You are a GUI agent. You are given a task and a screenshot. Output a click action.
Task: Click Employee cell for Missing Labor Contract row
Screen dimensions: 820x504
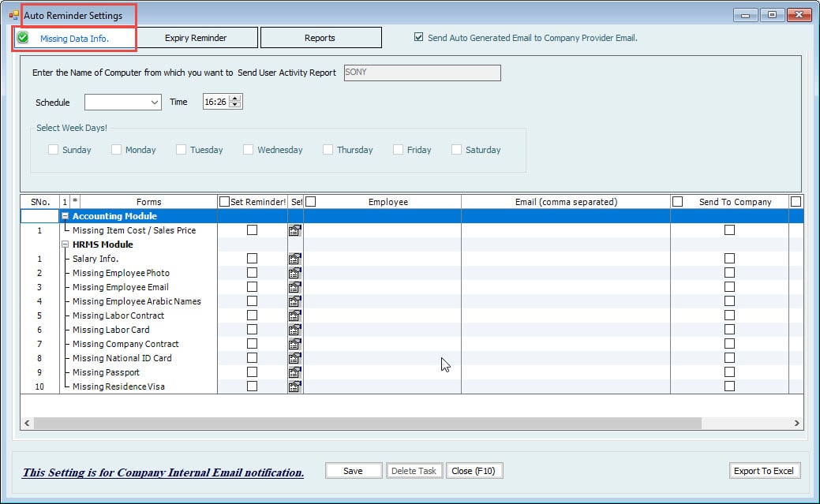coord(382,315)
